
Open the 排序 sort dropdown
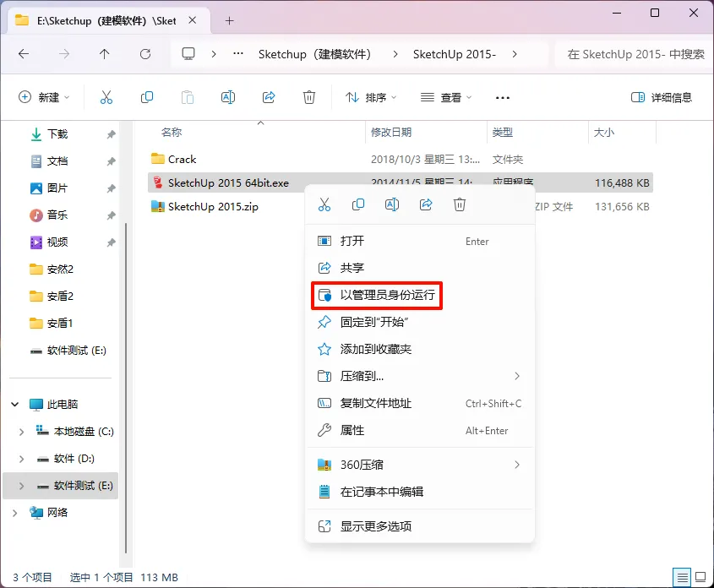coord(371,97)
